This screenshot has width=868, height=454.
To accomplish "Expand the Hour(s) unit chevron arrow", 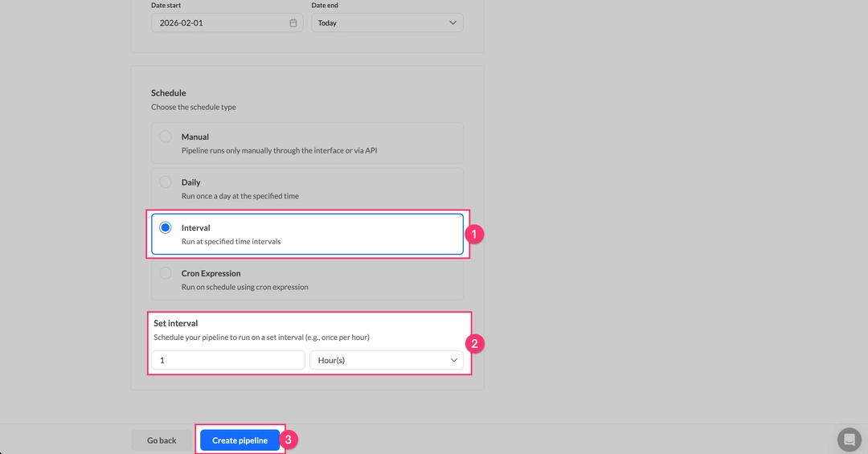I will click(x=452, y=361).
